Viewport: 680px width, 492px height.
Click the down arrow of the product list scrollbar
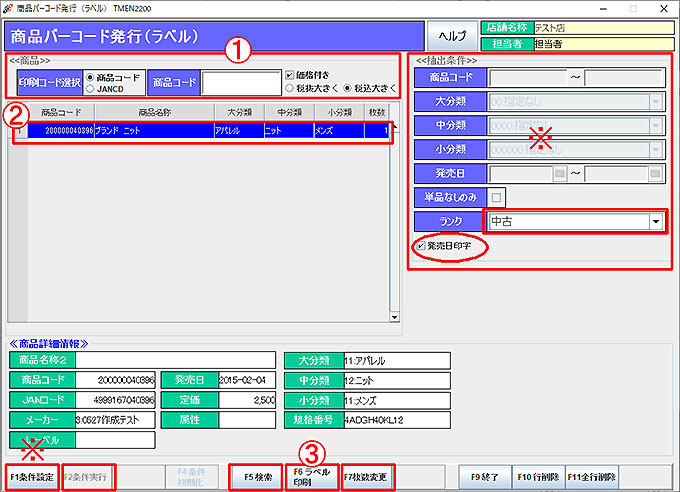click(x=396, y=318)
